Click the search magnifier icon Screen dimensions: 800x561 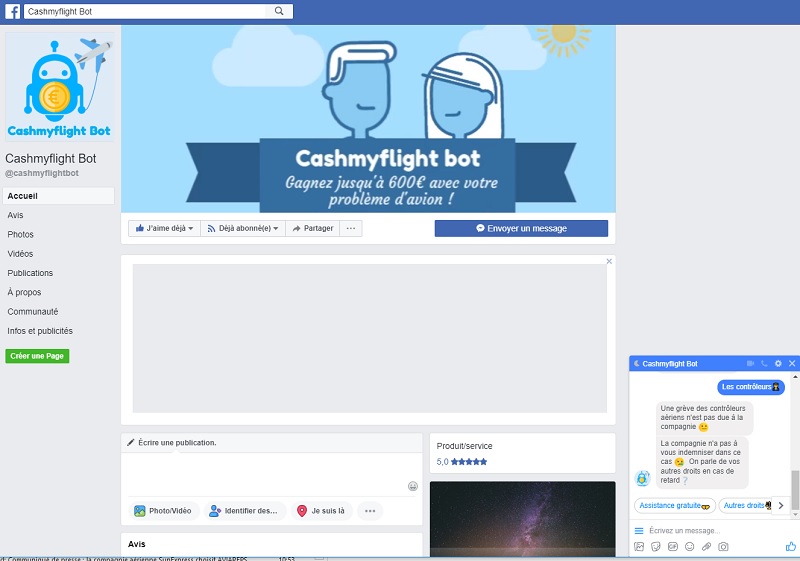[x=279, y=12]
